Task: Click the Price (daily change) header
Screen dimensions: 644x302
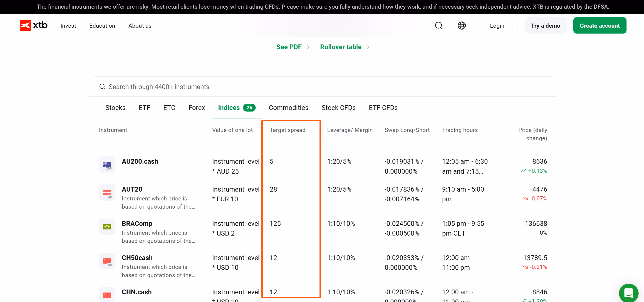Action: pyautogui.click(x=533, y=134)
